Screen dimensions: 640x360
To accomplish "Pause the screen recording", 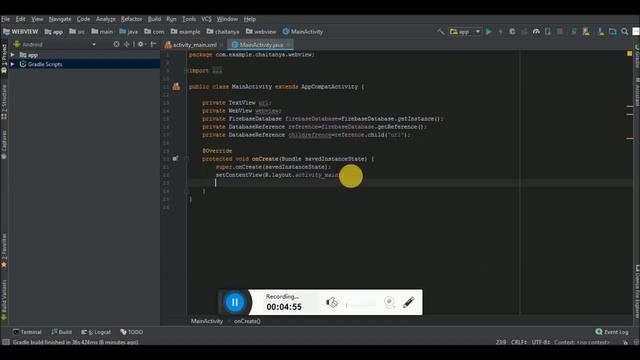I will coord(235,302).
